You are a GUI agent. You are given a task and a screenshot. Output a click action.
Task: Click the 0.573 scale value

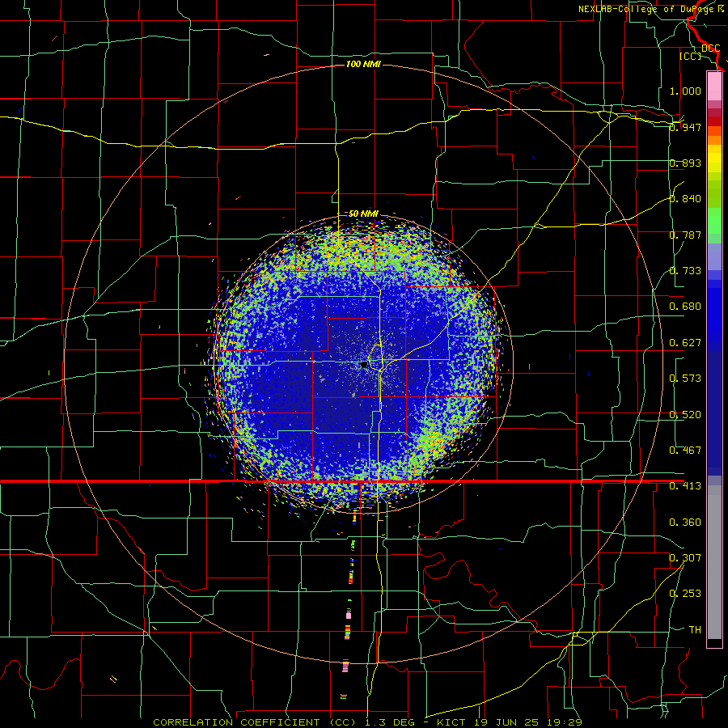(x=685, y=379)
